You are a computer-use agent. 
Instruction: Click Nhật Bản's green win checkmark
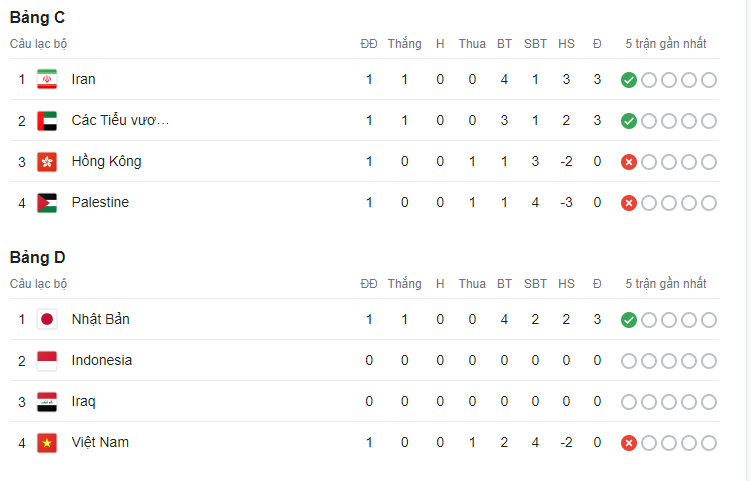(x=629, y=320)
